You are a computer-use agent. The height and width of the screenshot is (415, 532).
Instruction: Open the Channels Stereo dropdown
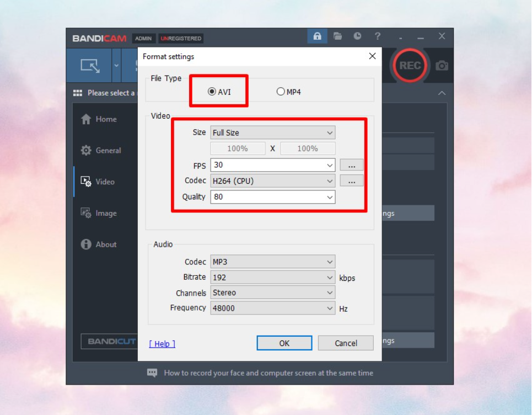coord(273,292)
